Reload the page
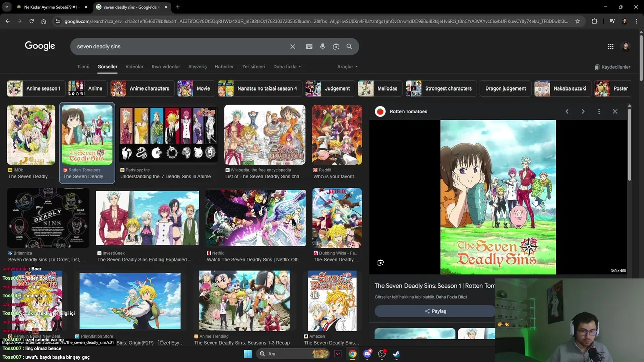The height and width of the screenshot is (362, 644). coord(31,21)
